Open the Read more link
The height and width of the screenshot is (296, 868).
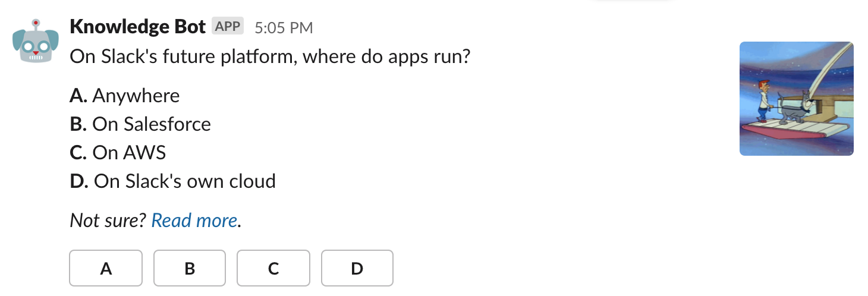(194, 221)
